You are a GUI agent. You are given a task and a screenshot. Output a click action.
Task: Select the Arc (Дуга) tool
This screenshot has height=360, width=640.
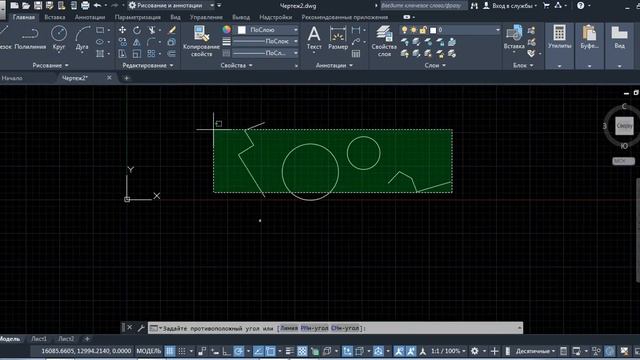tap(82, 38)
